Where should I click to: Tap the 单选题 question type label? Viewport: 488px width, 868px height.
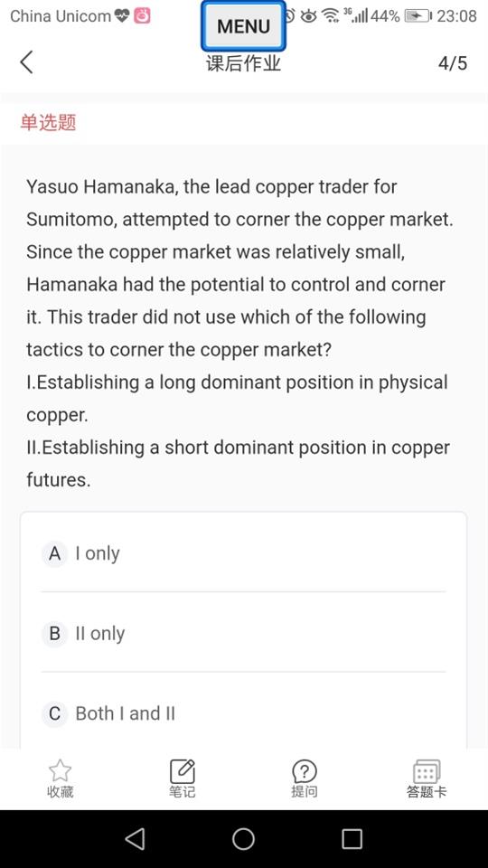tap(48, 122)
